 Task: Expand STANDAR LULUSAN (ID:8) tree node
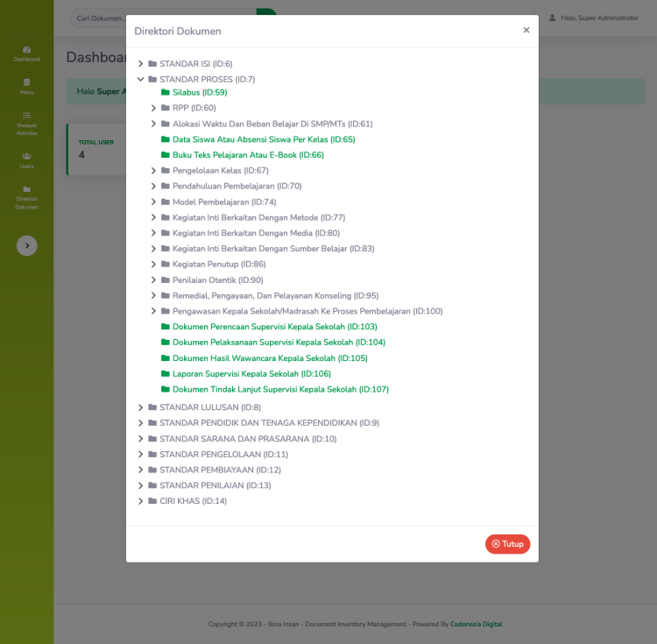pyautogui.click(x=140, y=407)
